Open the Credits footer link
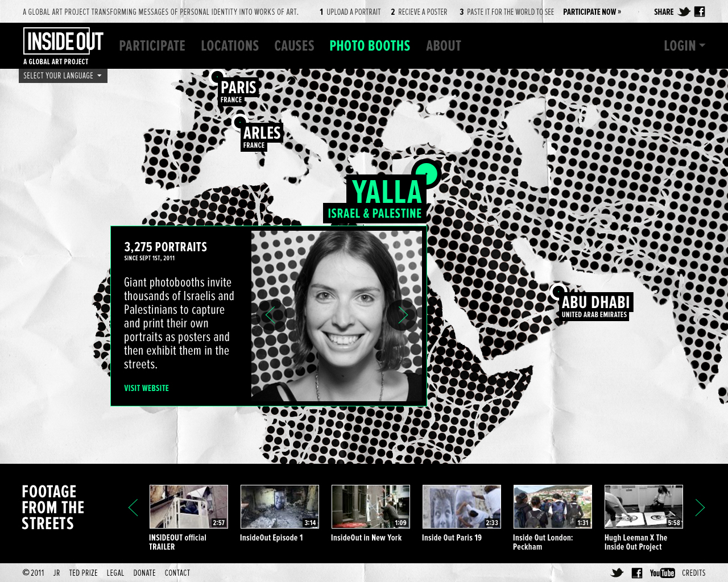Screen dimensions: 728x582 point(693,573)
